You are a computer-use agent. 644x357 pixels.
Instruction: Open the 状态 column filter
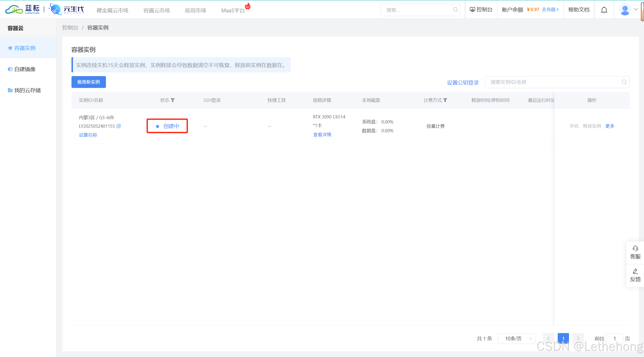tap(173, 100)
